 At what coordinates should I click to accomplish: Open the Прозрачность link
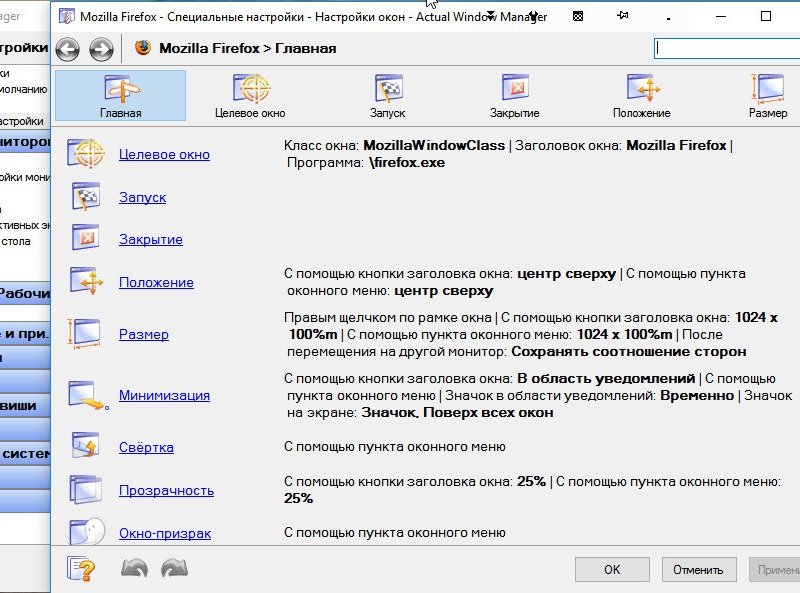[166, 490]
